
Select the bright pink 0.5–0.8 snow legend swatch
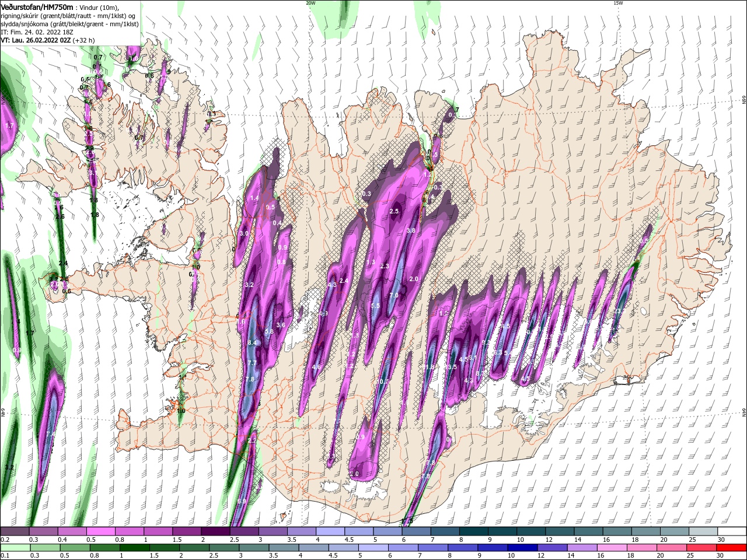(101, 531)
